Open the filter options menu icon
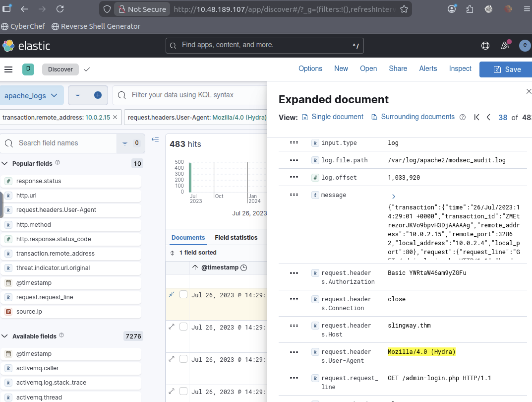532x402 pixels. (x=78, y=95)
